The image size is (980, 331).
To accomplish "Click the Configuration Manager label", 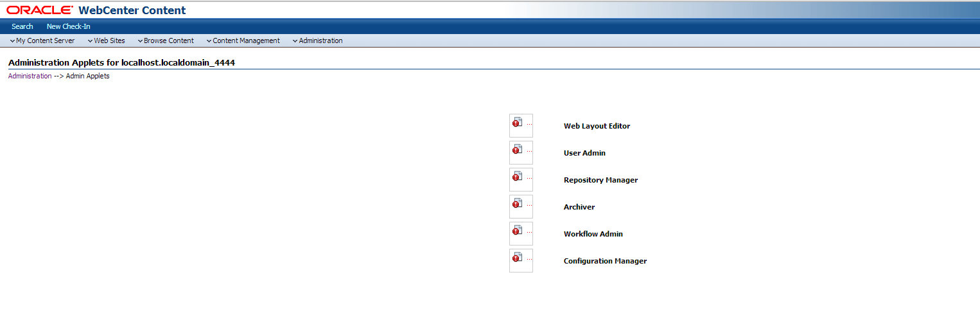I will [605, 261].
